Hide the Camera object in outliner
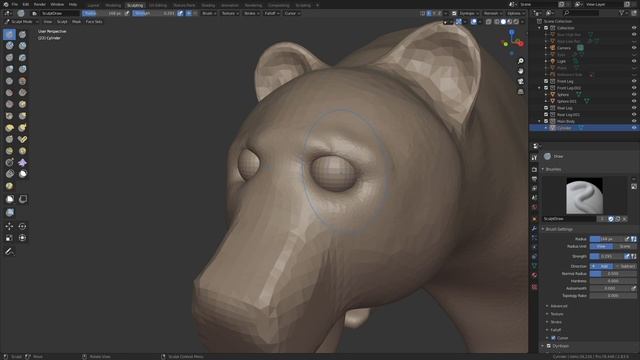Viewport: 640px width, 360px height. [634, 48]
